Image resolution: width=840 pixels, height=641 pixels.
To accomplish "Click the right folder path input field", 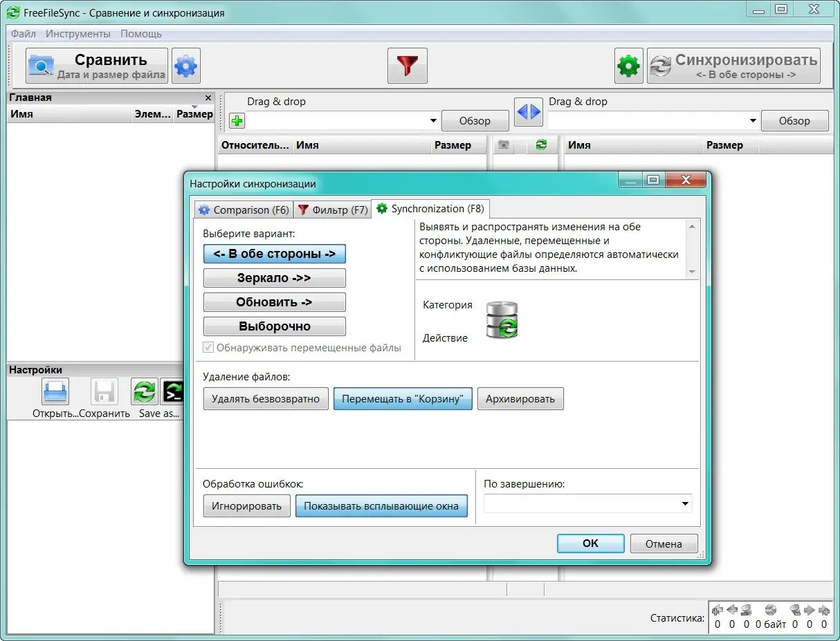I will pyautogui.click(x=648, y=121).
